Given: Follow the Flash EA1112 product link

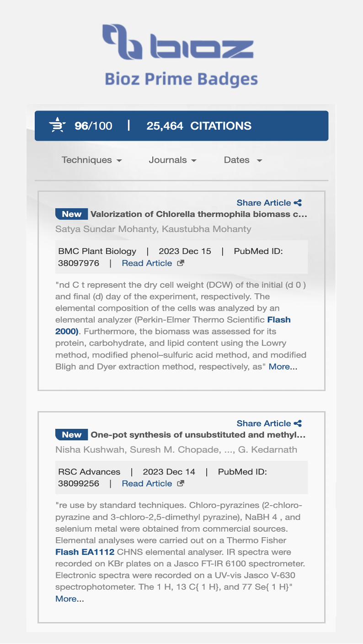Looking at the screenshot, I should pos(85,552).
